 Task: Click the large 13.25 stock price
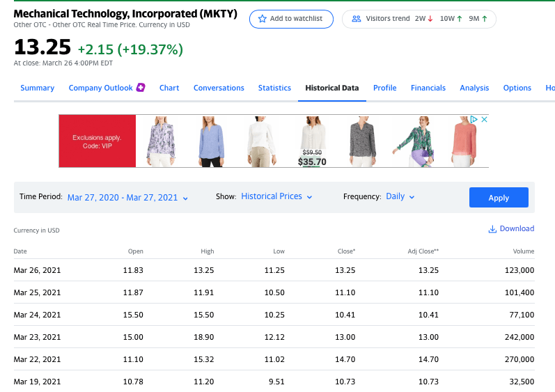[42, 47]
